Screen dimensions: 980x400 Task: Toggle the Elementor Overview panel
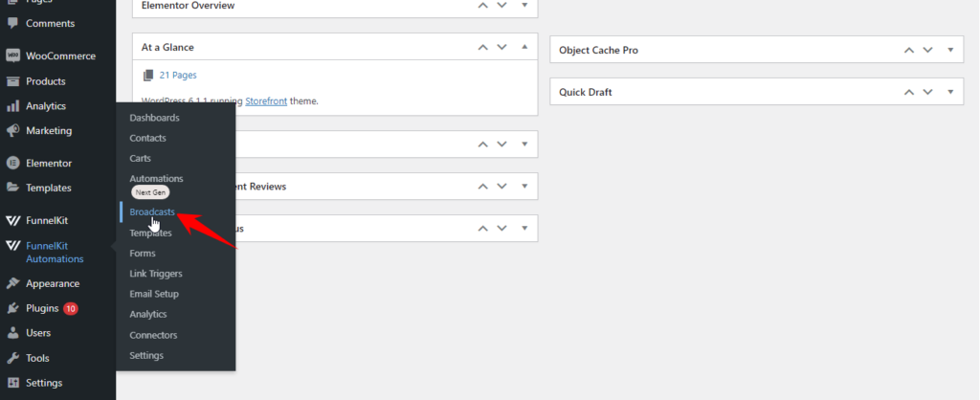tap(524, 5)
